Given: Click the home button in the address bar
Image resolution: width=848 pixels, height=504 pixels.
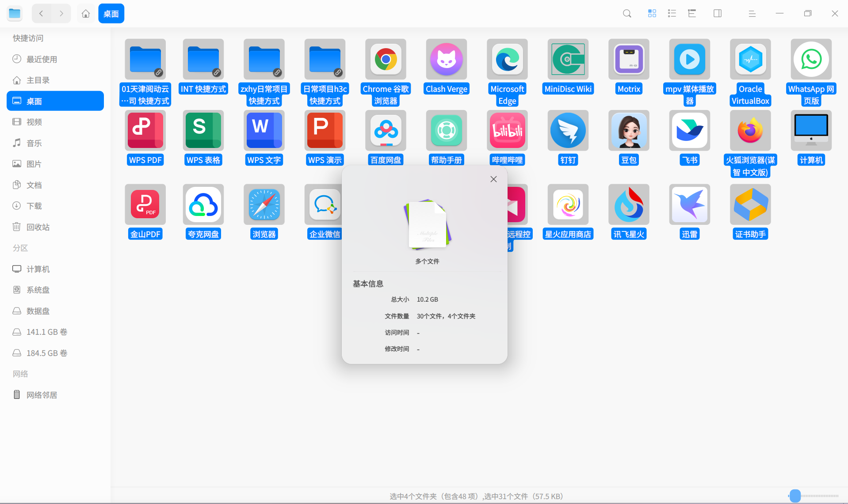Looking at the screenshot, I should click(x=86, y=14).
